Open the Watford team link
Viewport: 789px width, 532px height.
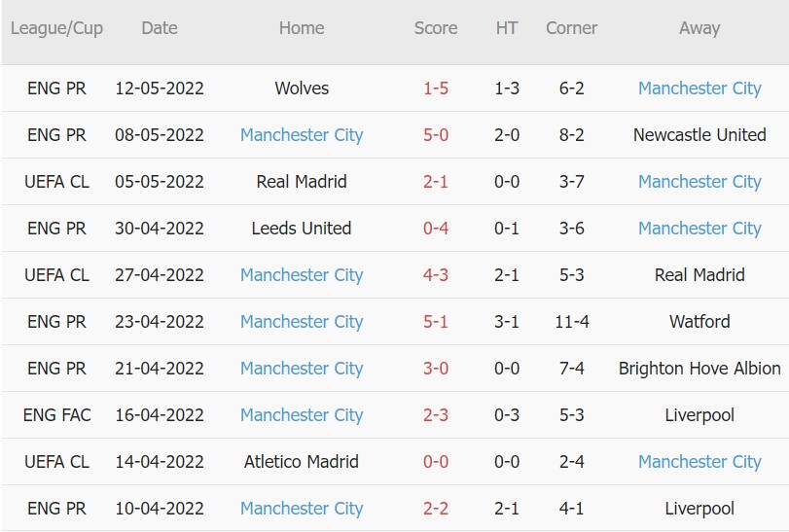point(699,322)
